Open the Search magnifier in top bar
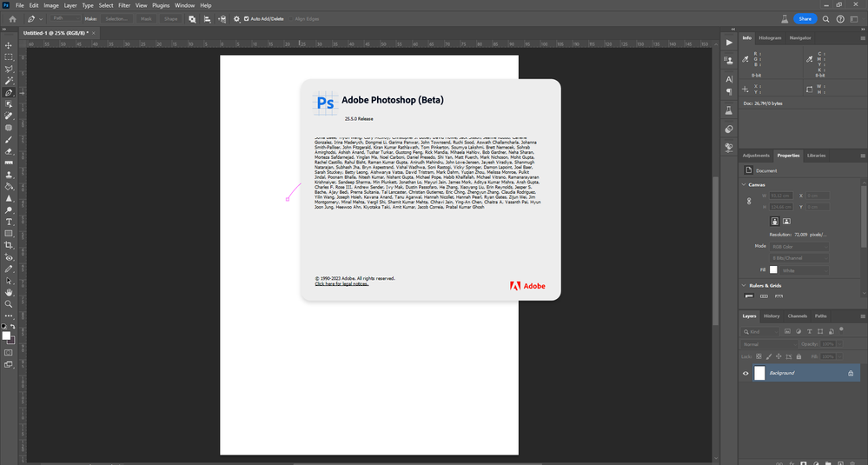The height and width of the screenshot is (465, 868). pyautogui.click(x=825, y=19)
